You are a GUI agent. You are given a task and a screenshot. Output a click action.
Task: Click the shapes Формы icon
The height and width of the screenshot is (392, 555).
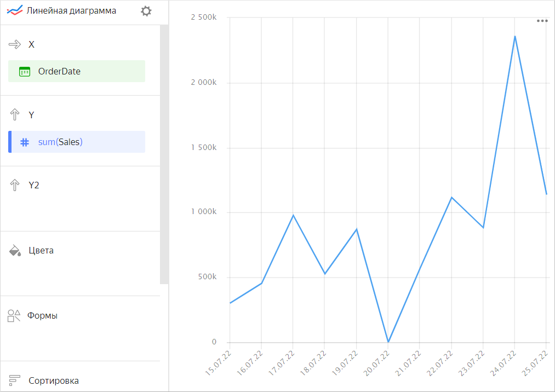14,315
